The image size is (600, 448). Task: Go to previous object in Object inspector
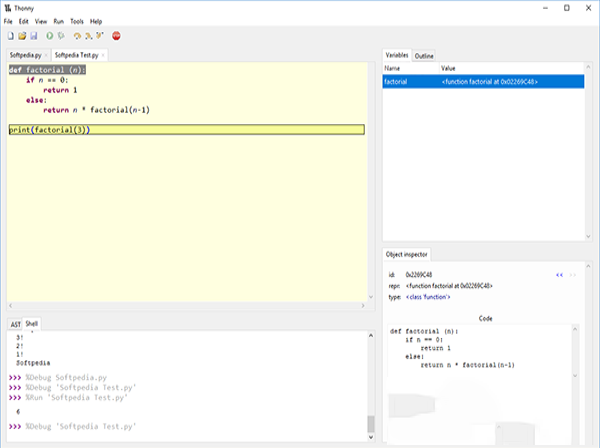(x=559, y=274)
